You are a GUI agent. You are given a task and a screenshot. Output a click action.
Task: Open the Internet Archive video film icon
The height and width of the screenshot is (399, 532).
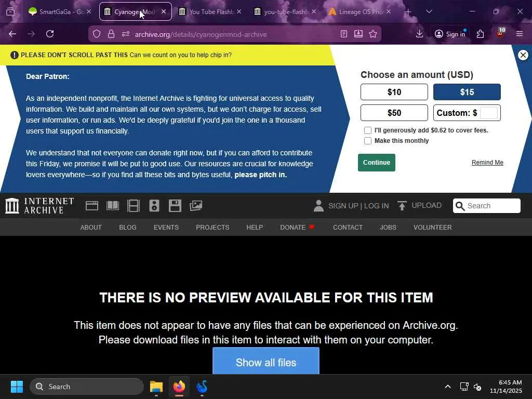(x=134, y=206)
